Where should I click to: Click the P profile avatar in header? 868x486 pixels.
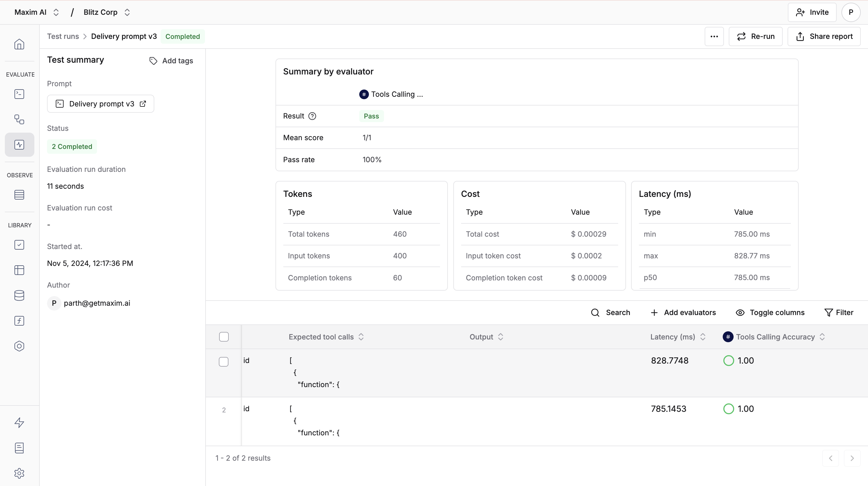click(x=851, y=12)
